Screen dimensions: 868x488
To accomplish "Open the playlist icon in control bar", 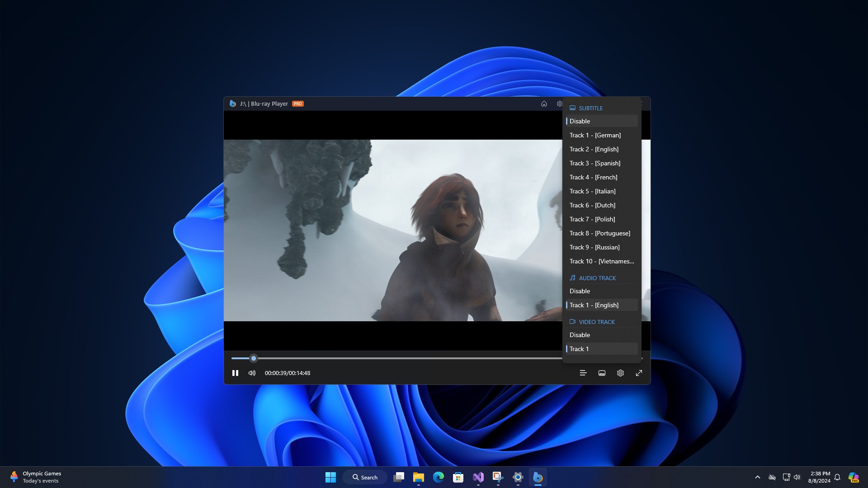I will [x=583, y=373].
